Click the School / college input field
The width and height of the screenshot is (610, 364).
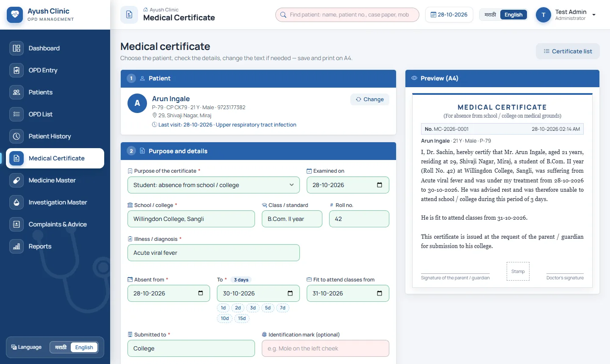pyautogui.click(x=191, y=219)
